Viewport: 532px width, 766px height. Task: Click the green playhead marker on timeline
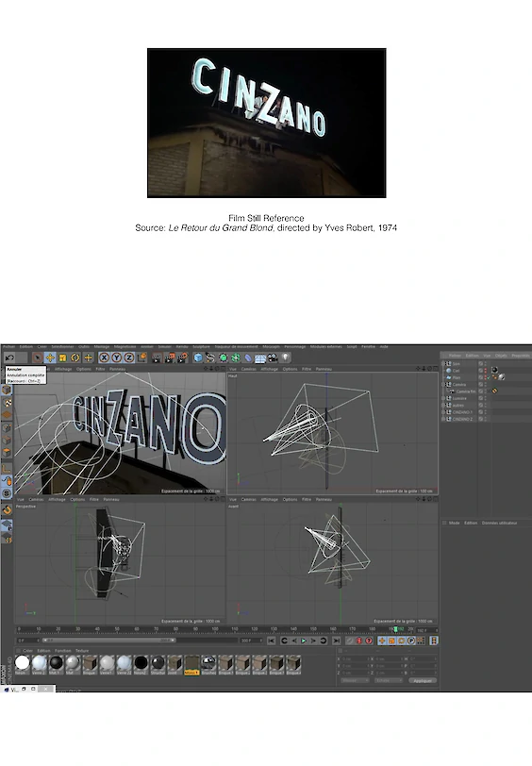pyautogui.click(x=395, y=630)
